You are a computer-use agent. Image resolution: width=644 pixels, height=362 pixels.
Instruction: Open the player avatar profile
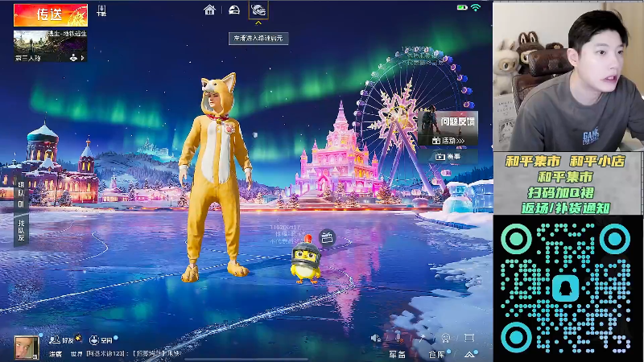click(x=27, y=348)
